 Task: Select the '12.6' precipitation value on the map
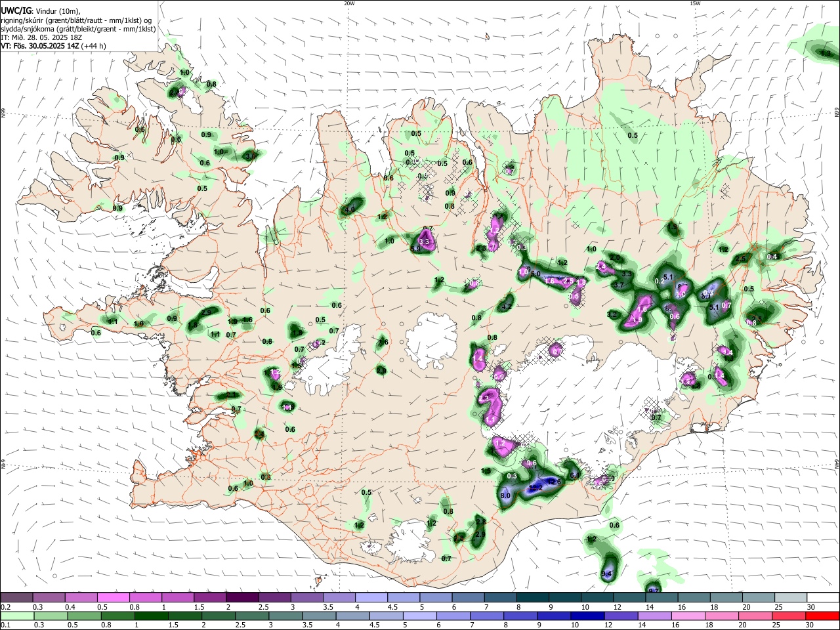pyautogui.click(x=555, y=482)
